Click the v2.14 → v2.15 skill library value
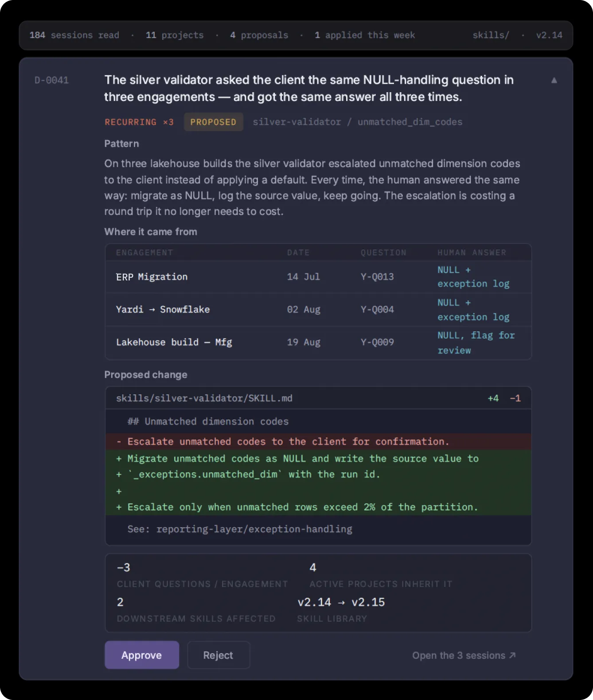The height and width of the screenshot is (700, 593). point(341,602)
